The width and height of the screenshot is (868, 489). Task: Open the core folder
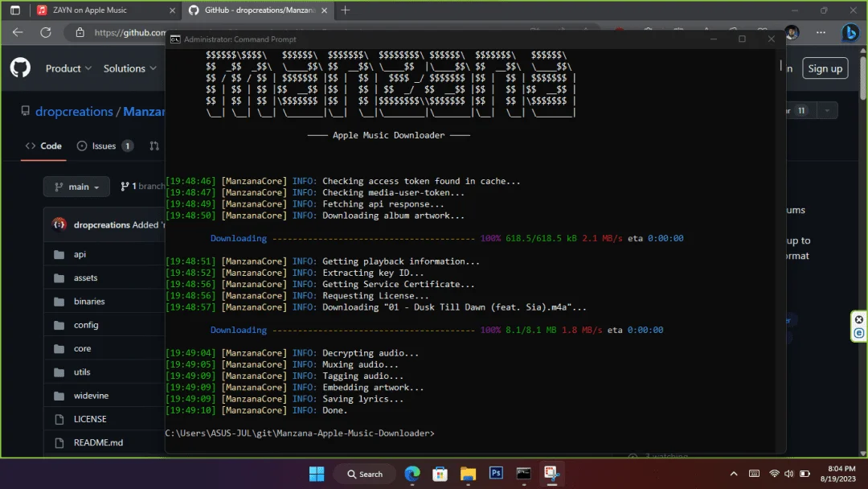pyautogui.click(x=83, y=348)
